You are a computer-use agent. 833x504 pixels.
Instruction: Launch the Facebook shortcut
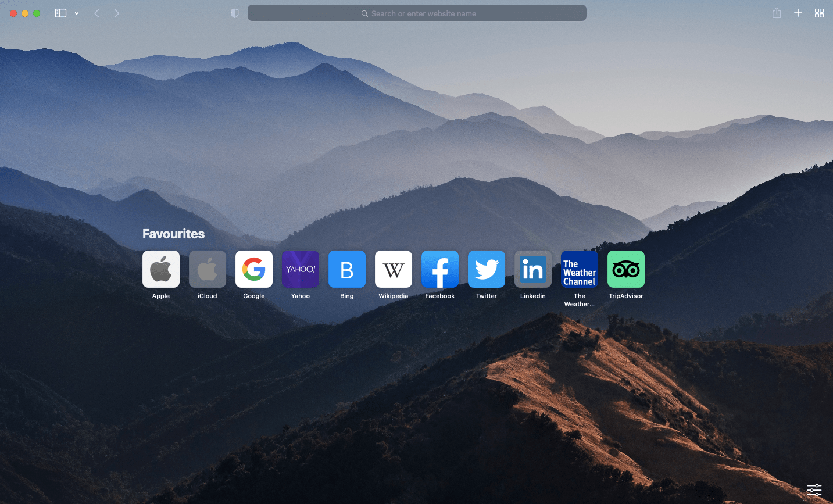click(440, 269)
